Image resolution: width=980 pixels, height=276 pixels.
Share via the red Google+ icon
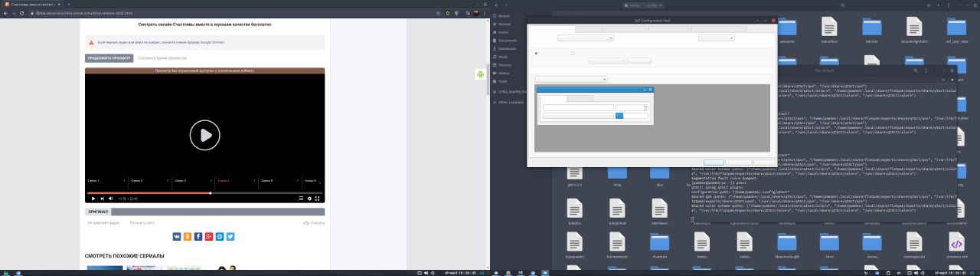(x=209, y=237)
